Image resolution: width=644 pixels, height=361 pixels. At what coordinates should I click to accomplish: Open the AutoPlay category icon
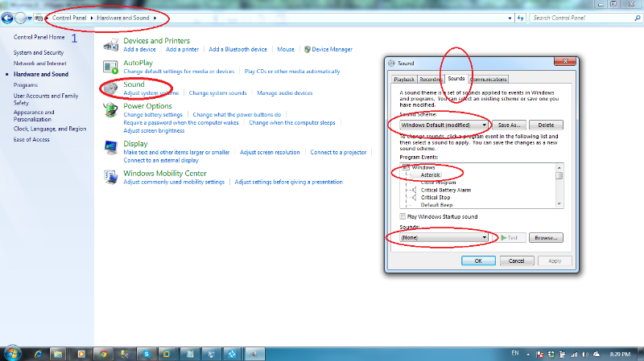pos(111,67)
